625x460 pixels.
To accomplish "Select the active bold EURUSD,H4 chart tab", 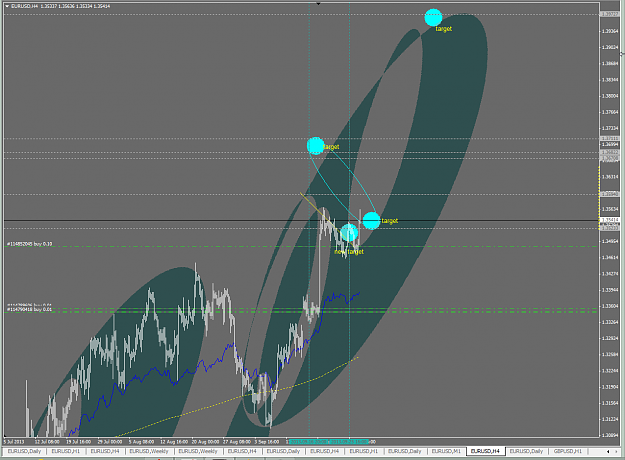I will click(485, 451).
